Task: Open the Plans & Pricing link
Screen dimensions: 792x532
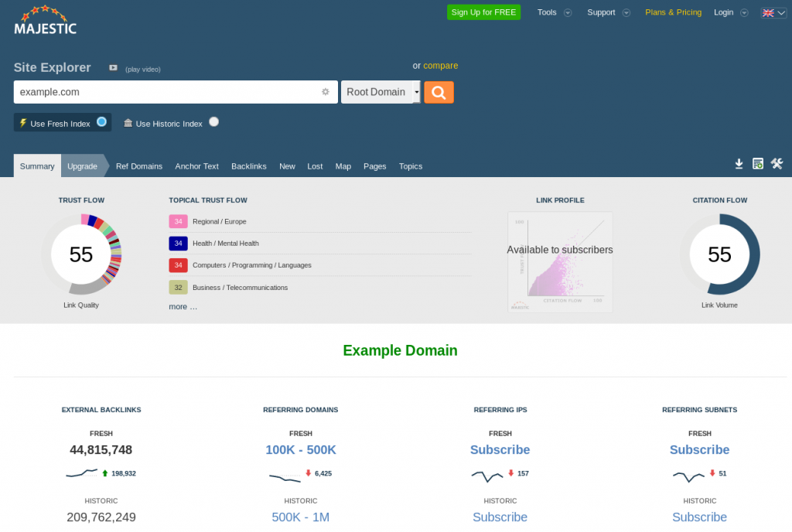Action: click(674, 12)
